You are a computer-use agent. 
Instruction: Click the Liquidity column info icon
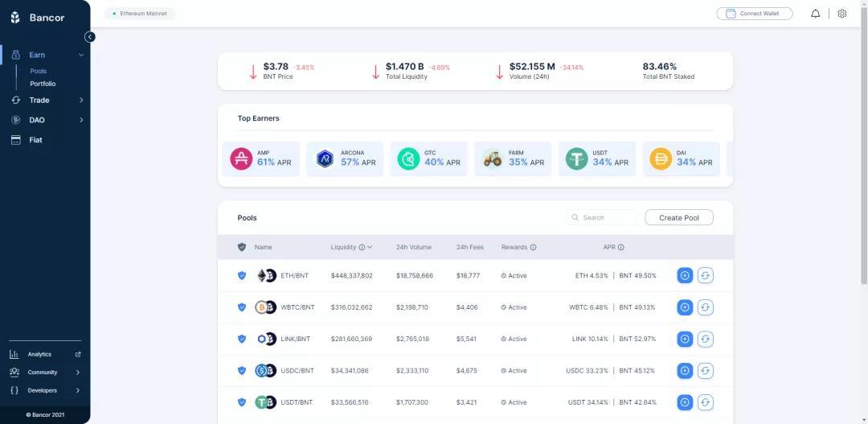[x=362, y=248]
